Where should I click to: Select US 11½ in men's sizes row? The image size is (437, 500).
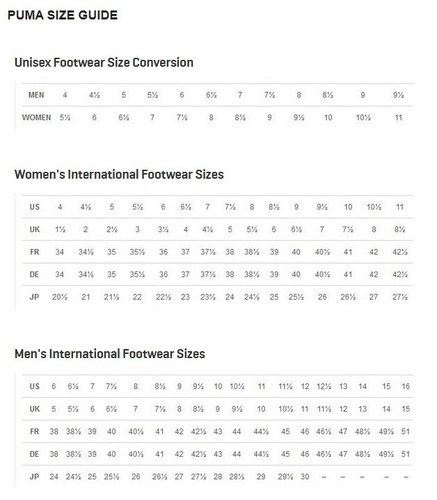[x=285, y=386]
